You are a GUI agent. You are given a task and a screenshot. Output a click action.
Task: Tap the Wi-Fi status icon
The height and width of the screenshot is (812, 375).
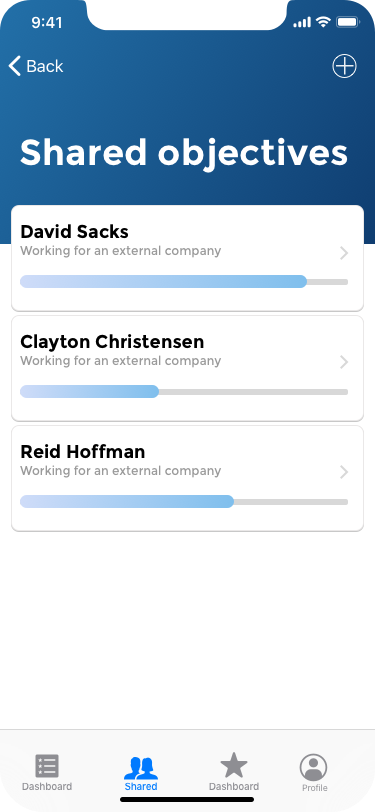323,22
